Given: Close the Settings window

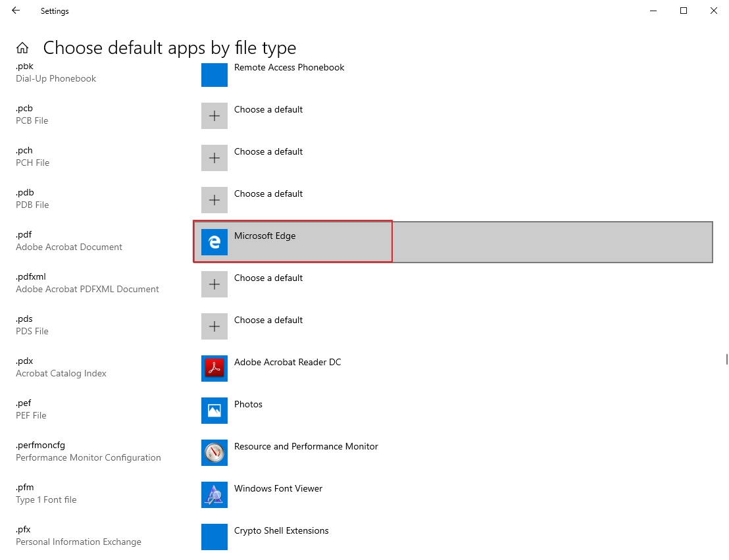Looking at the screenshot, I should click(x=714, y=11).
